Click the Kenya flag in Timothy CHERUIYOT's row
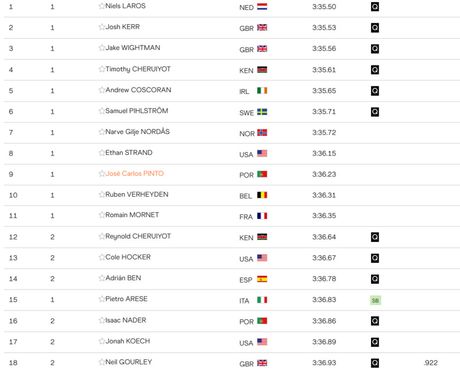 point(262,70)
